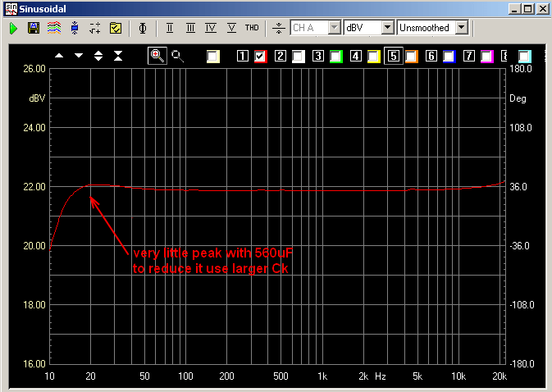
Task: Compress vertical scale with the inward arrows icon
Action: [x=118, y=56]
